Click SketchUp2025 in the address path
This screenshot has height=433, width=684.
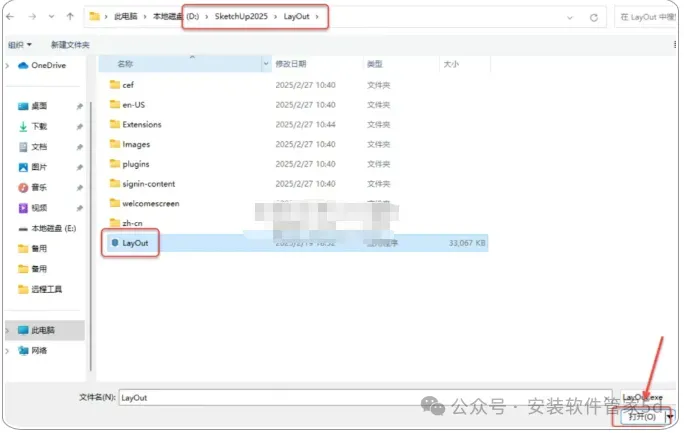[x=241, y=17]
